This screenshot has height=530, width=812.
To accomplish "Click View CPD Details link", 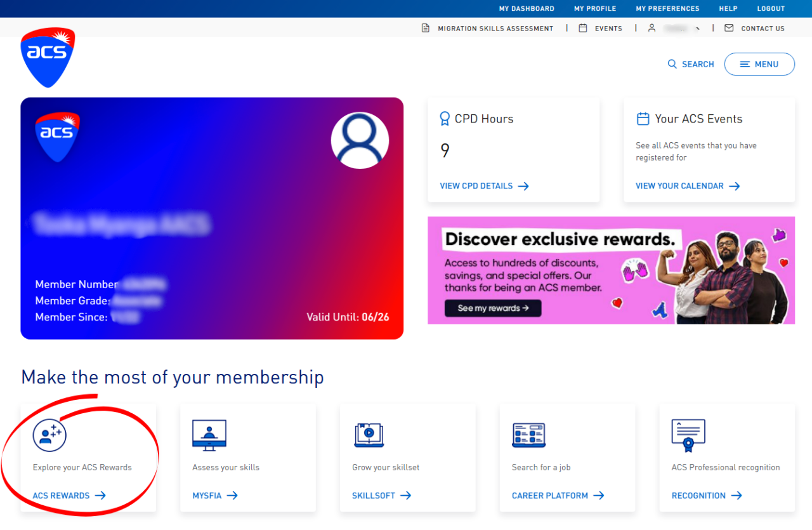I will point(484,186).
